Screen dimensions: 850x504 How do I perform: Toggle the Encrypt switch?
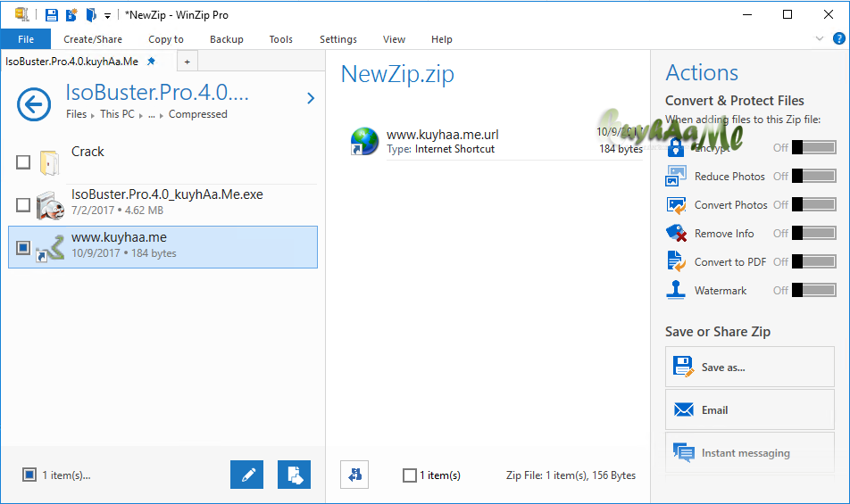pyautogui.click(x=813, y=147)
